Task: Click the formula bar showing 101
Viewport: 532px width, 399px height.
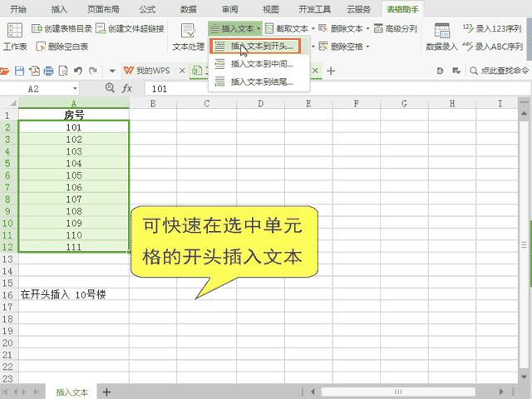Action: pos(336,89)
